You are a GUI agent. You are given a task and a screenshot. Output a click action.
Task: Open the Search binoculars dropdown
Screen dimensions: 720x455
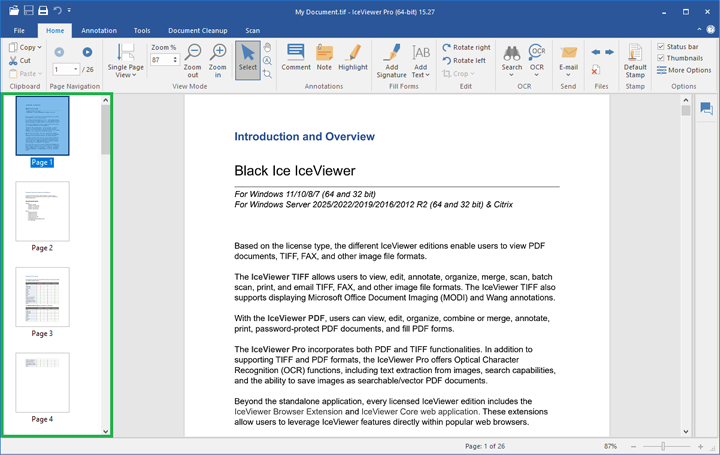[512, 60]
